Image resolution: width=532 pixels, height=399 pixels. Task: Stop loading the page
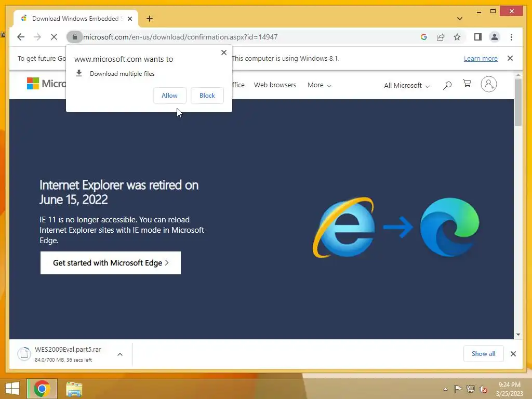[54, 37]
